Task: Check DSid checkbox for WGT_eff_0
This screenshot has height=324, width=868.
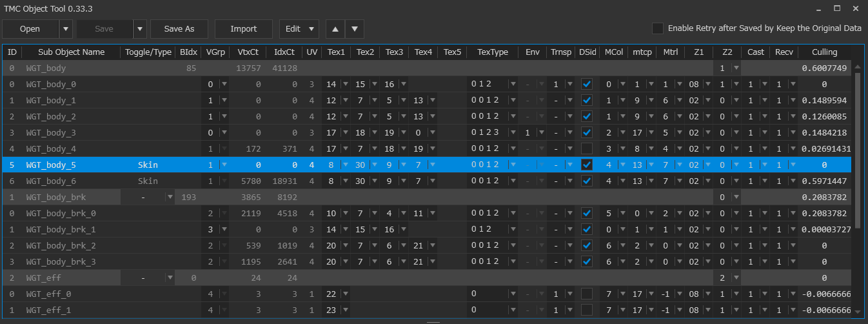Action: (x=586, y=294)
